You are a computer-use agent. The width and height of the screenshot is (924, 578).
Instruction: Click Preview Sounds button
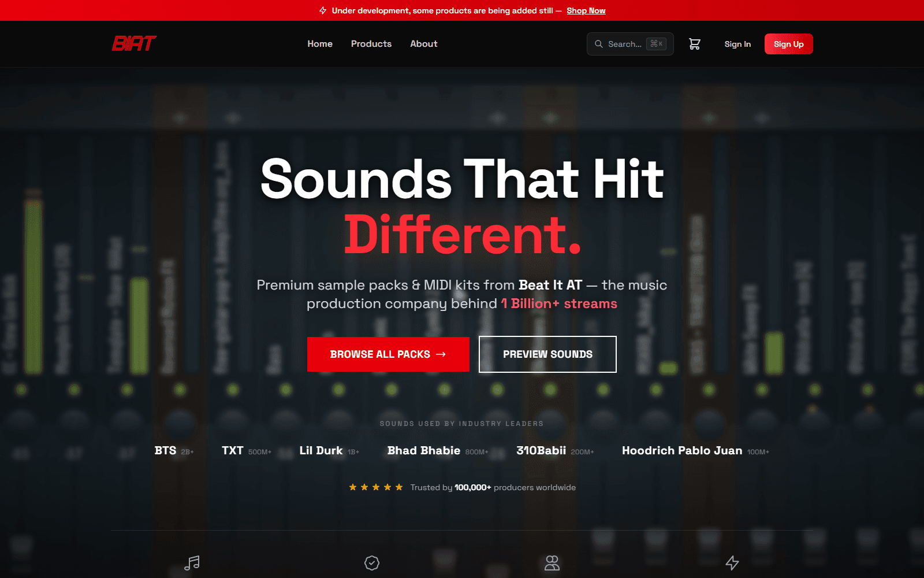[547, 354]
